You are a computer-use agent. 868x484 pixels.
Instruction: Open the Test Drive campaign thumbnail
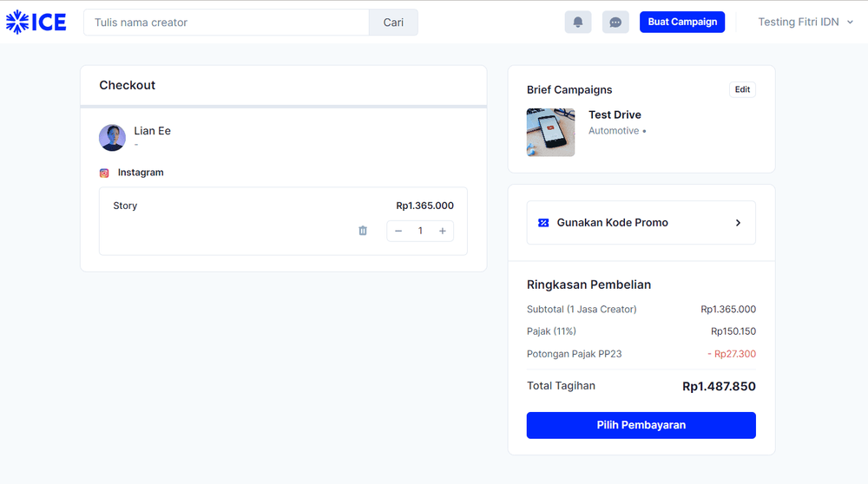coord(550,132)
